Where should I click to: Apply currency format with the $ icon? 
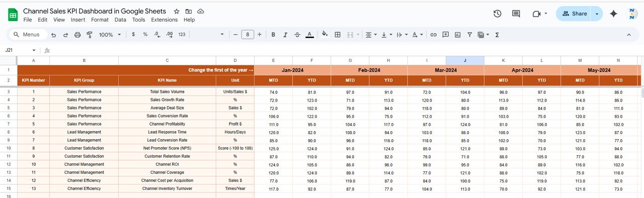(x=133, y=35)
